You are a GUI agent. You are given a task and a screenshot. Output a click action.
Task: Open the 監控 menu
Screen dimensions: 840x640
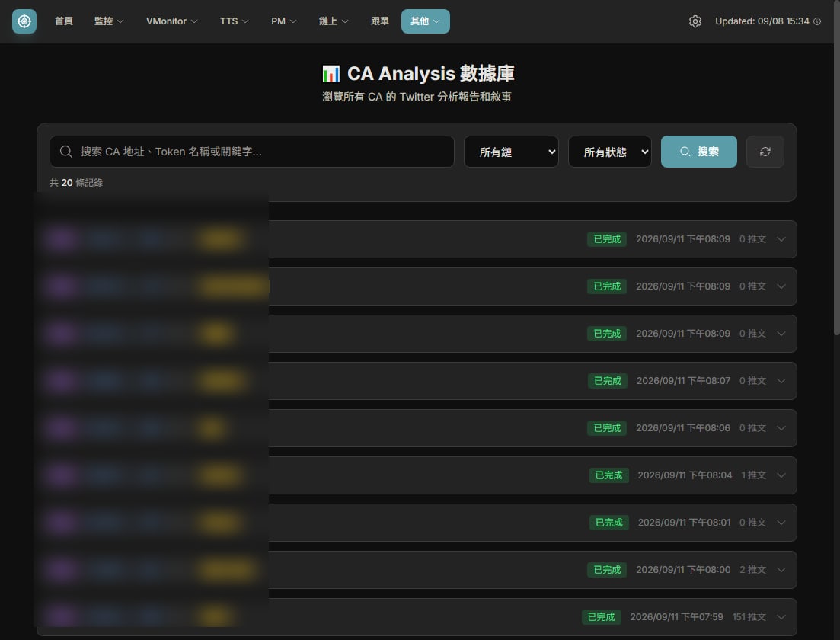tap(109, 21)
